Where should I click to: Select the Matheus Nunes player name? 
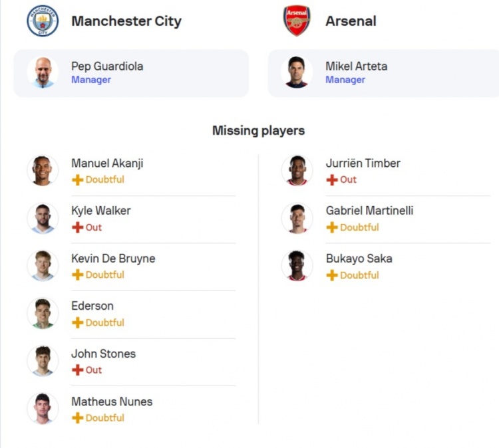[x=112, y=401]
